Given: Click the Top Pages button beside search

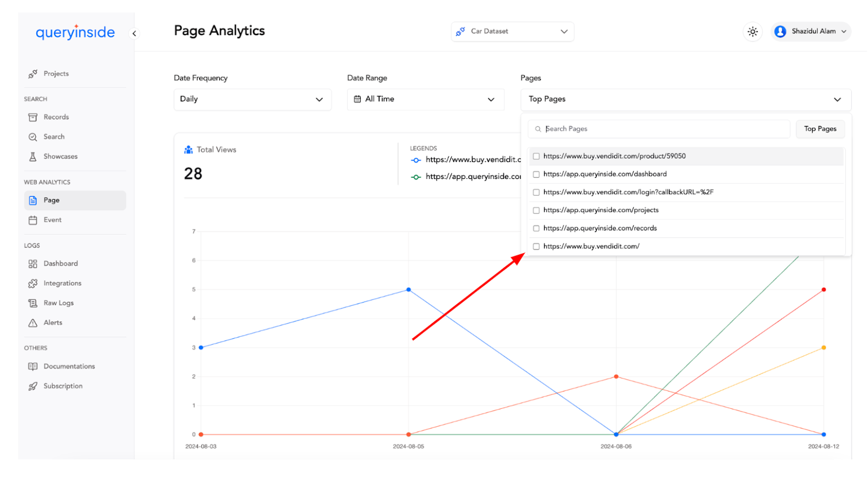Looking at the screenshot, I should [x=820, y=129].
